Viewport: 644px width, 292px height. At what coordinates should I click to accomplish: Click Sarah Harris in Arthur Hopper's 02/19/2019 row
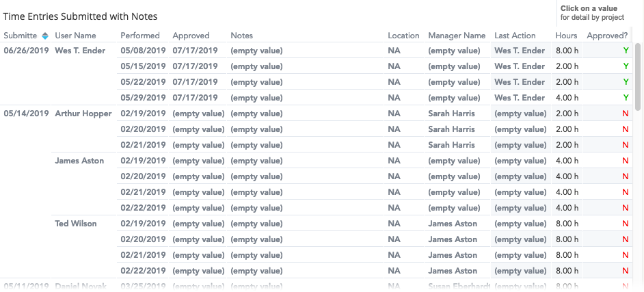[x=451, y=114]
